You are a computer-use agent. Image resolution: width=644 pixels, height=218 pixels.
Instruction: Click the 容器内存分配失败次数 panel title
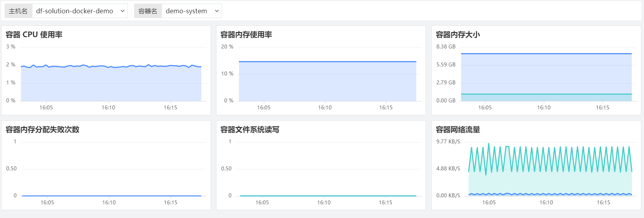(43, 130)
